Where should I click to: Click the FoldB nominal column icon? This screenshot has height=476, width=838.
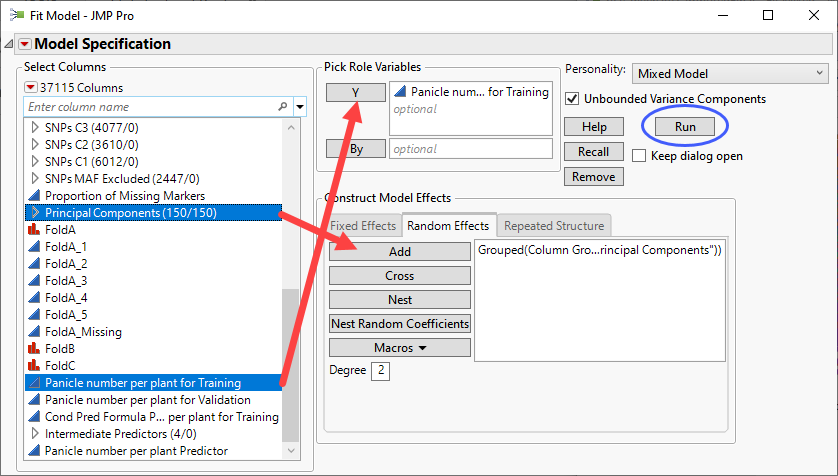(33, 349)
